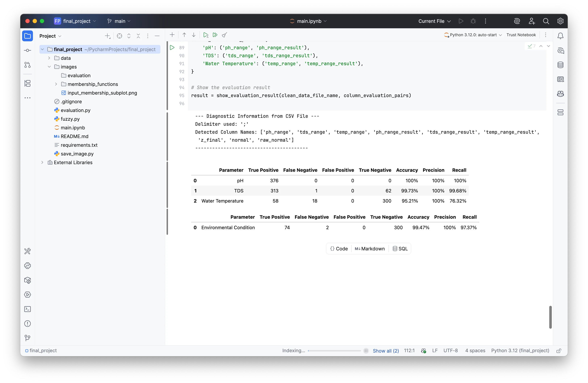Open Project panel options three dots

148,36
